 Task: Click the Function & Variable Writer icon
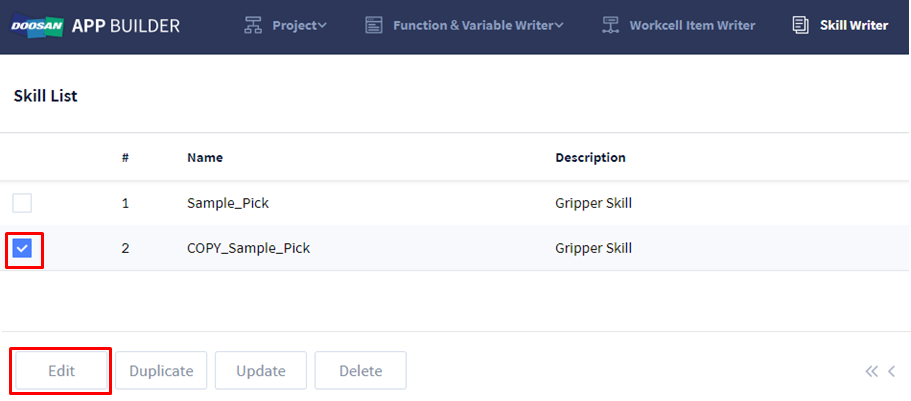point(374,26)
